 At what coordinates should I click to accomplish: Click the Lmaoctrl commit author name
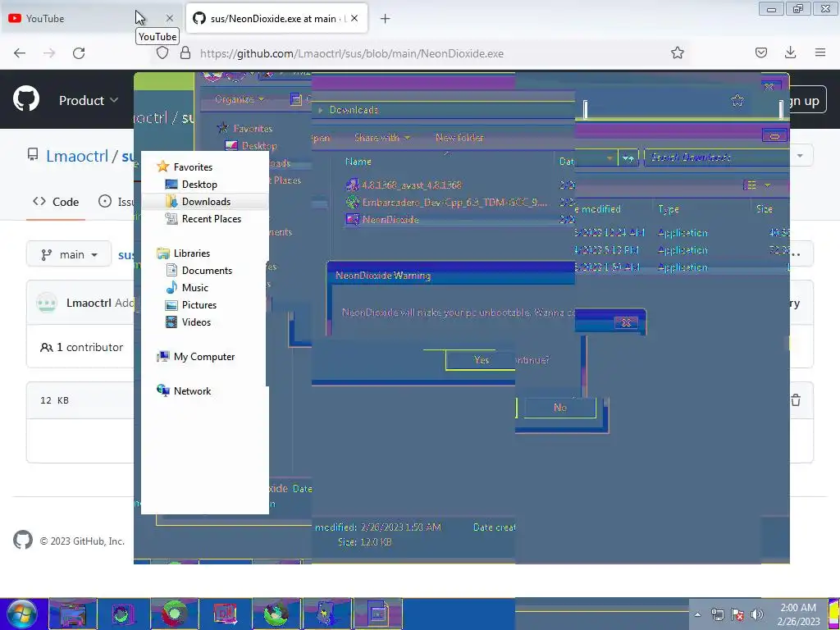tap(89, 303)
